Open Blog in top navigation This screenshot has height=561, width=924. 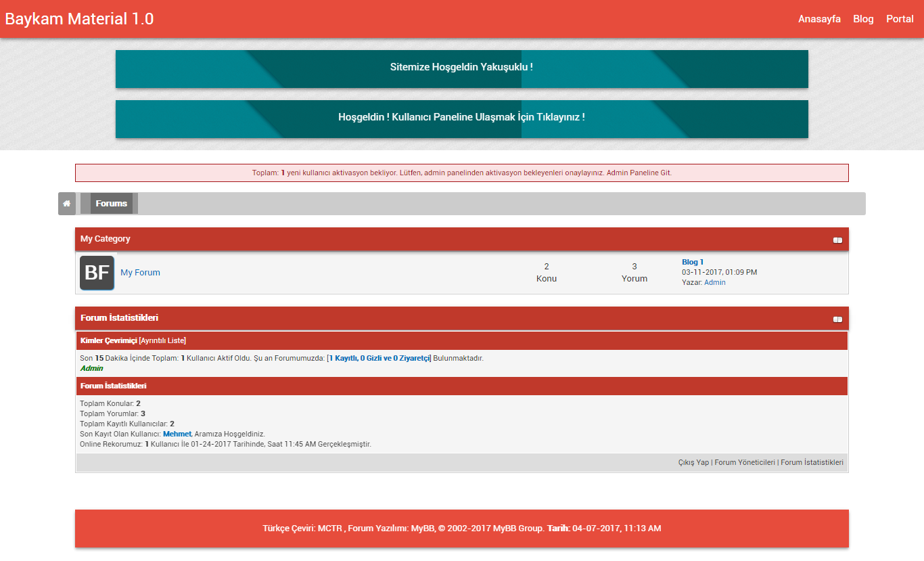pyautogui.click(x=863, y=19)
